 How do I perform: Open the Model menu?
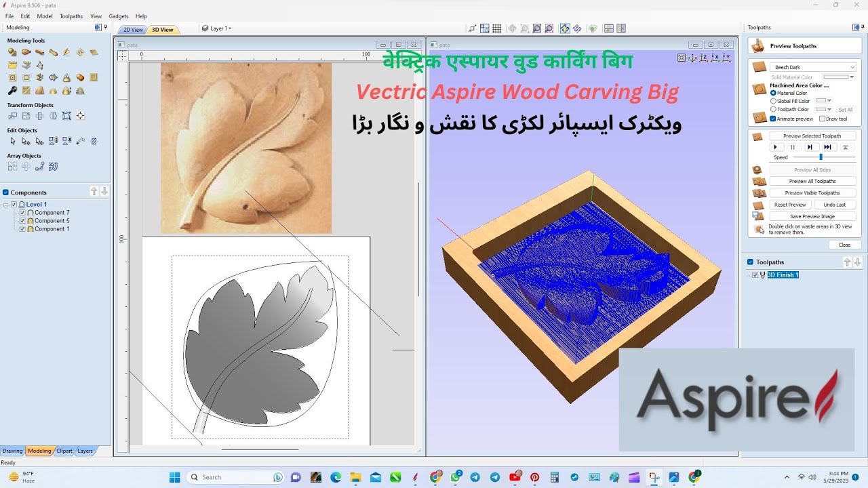[x=45, y=16]
